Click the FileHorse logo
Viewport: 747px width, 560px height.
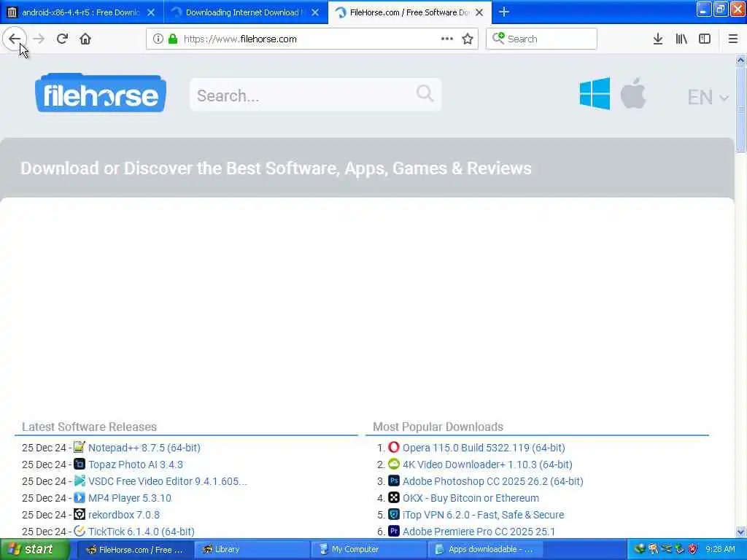point(101,93)
